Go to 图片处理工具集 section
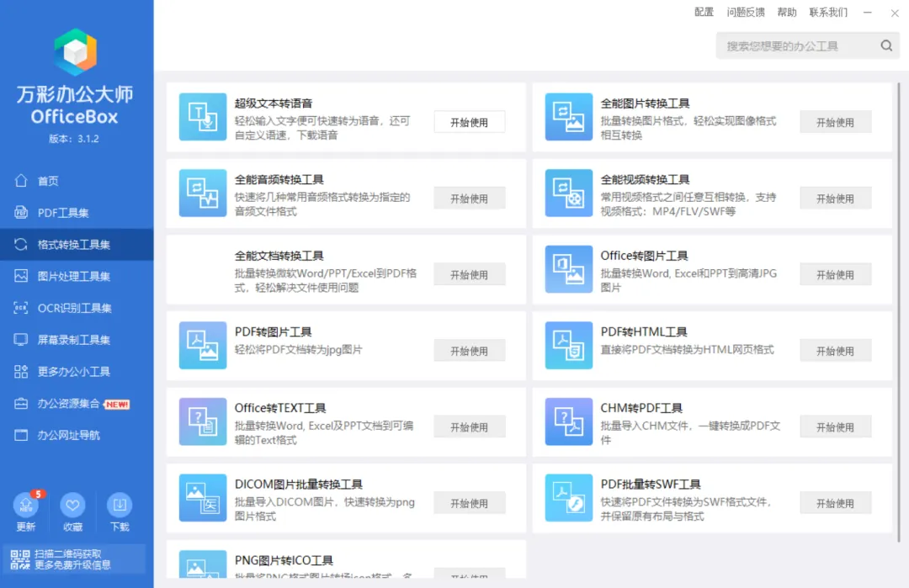This screenshot has width=909, height=588. tap(77, 276)
